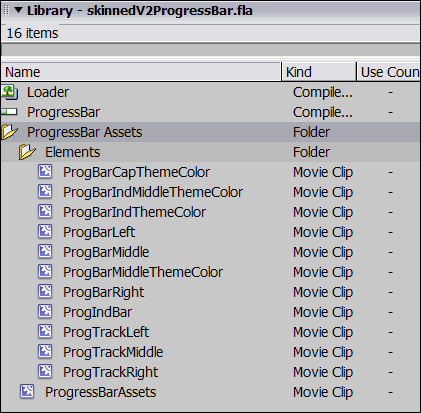Click the ProgressBar component icon

click(9, 112)
